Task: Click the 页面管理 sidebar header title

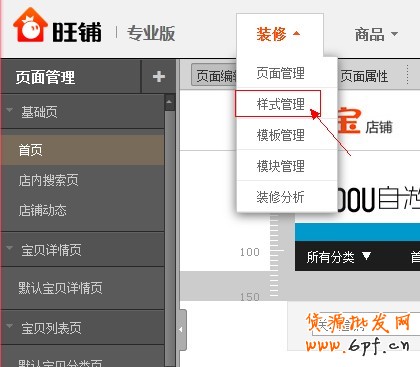Action: coord(45,77)
